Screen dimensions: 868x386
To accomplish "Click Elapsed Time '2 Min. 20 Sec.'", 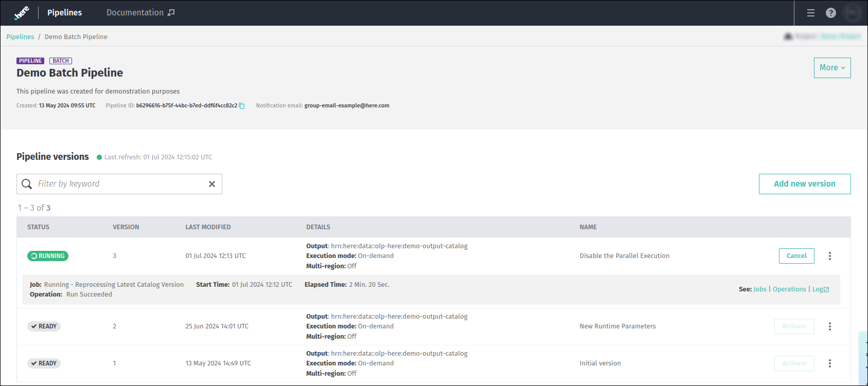I will (369, 285).
